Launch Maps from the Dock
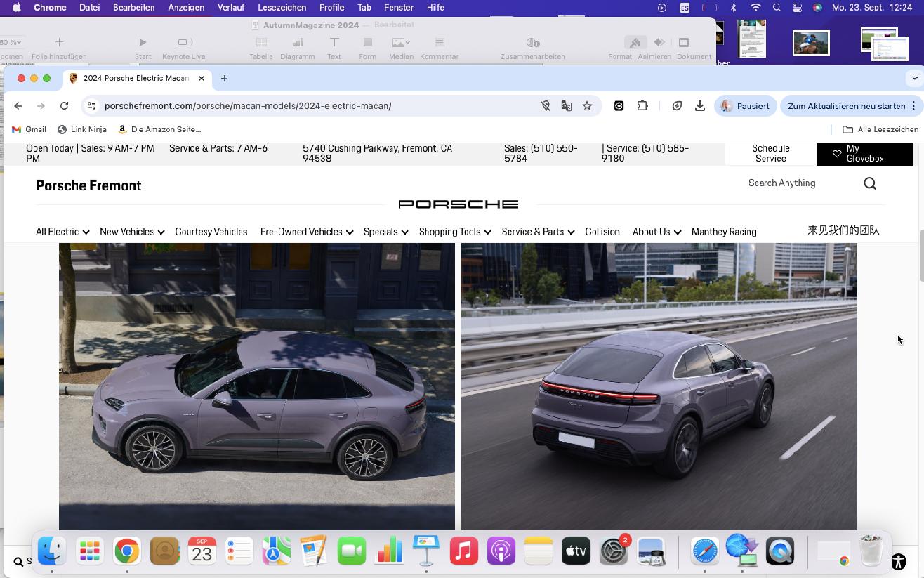 (277, 551)
